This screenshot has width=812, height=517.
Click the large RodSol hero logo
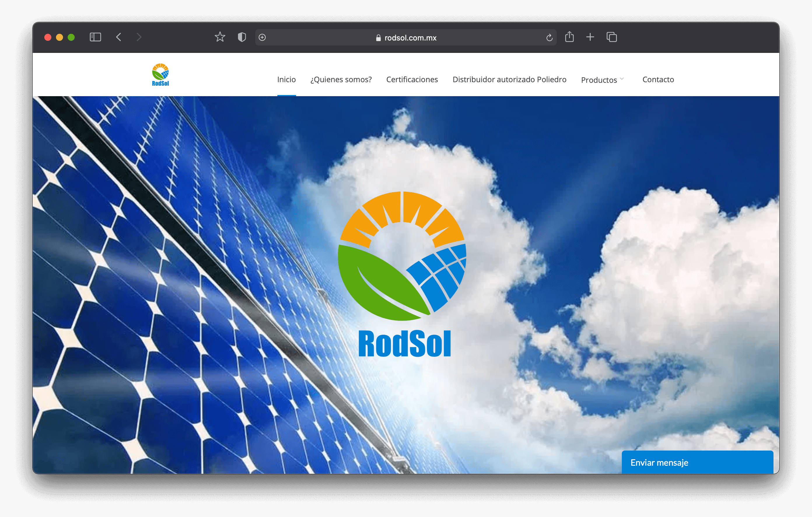pos(402,274)
